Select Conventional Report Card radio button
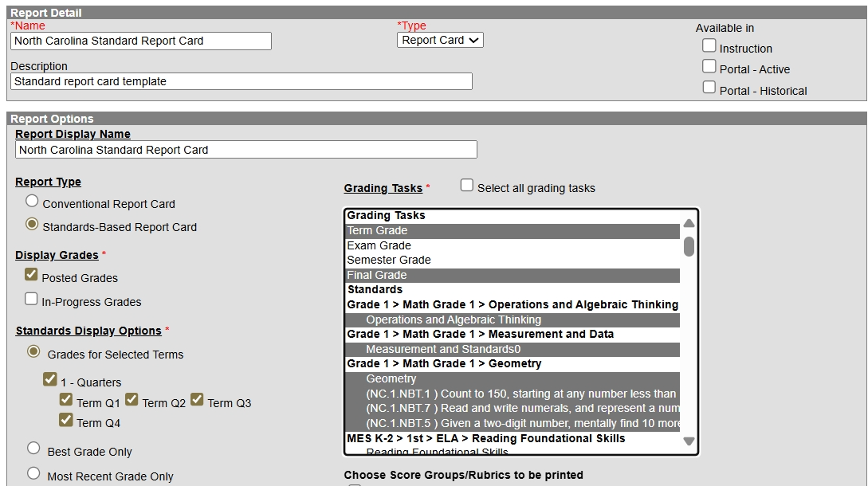This screenshot has height=486, width=868. click(32, 201)
